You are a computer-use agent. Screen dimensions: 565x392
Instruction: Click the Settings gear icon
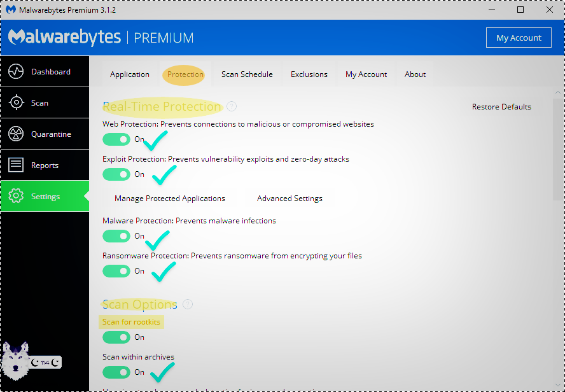[x=16, y=197]
